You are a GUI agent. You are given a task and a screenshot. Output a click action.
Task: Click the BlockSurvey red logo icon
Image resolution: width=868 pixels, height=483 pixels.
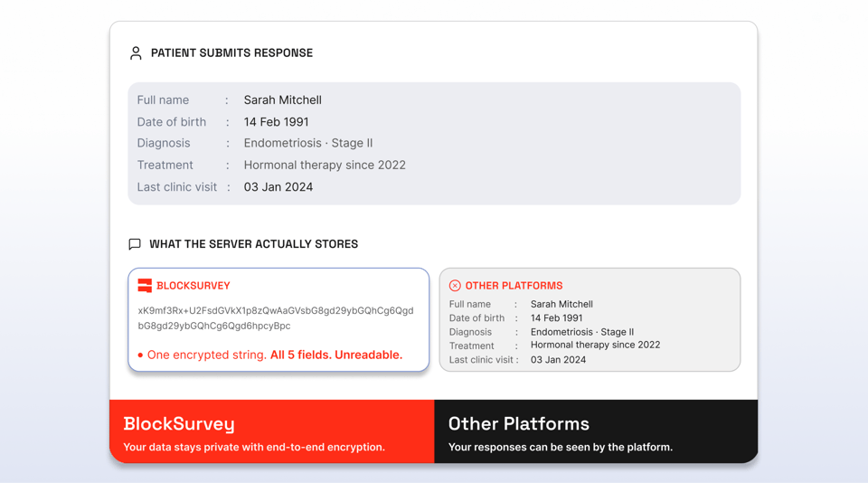pos(145,286)
